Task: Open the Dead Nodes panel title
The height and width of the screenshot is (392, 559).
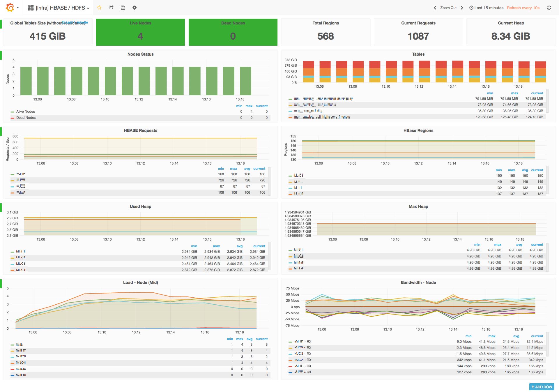Action: (x=233, y=23)
